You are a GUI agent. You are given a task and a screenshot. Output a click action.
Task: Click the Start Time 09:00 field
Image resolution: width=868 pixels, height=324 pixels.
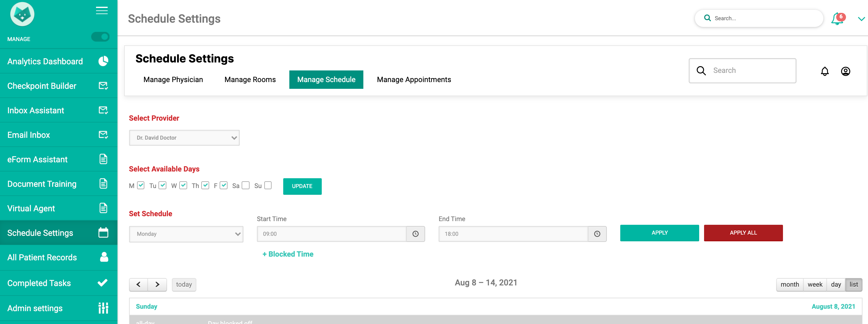coord(332,234)
